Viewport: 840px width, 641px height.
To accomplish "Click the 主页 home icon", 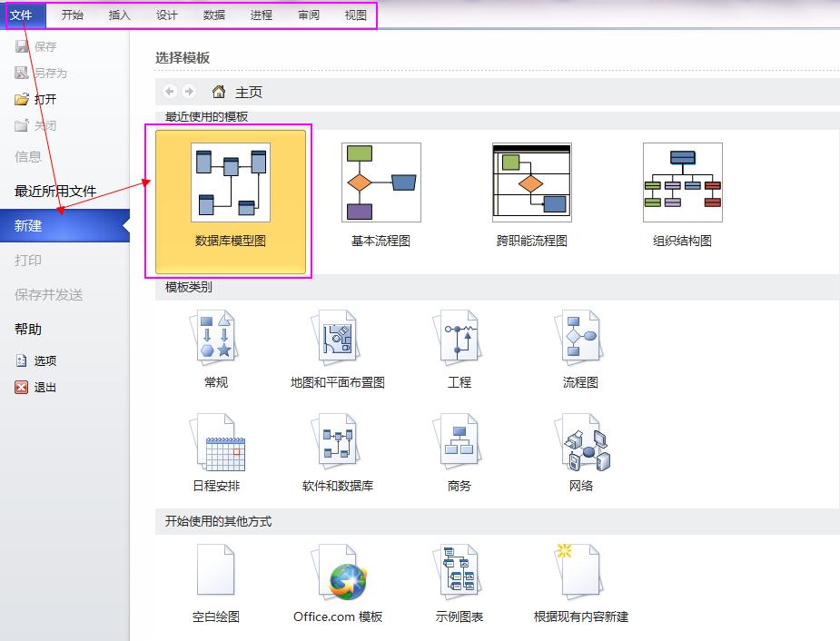I will pos(216,91).
